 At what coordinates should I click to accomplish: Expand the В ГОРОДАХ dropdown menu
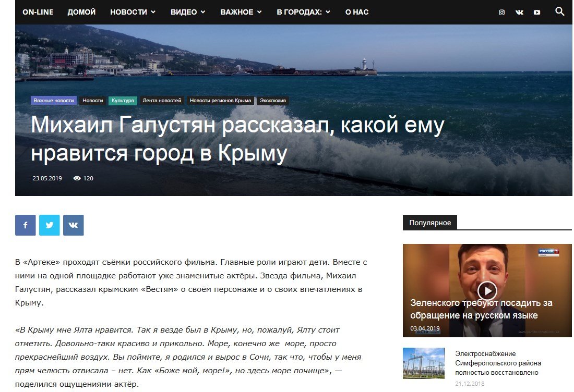coord(303,12)
